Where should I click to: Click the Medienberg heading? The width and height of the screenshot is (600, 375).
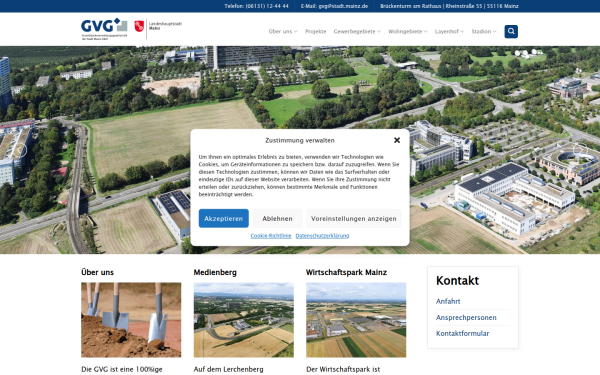click(215, 272)
